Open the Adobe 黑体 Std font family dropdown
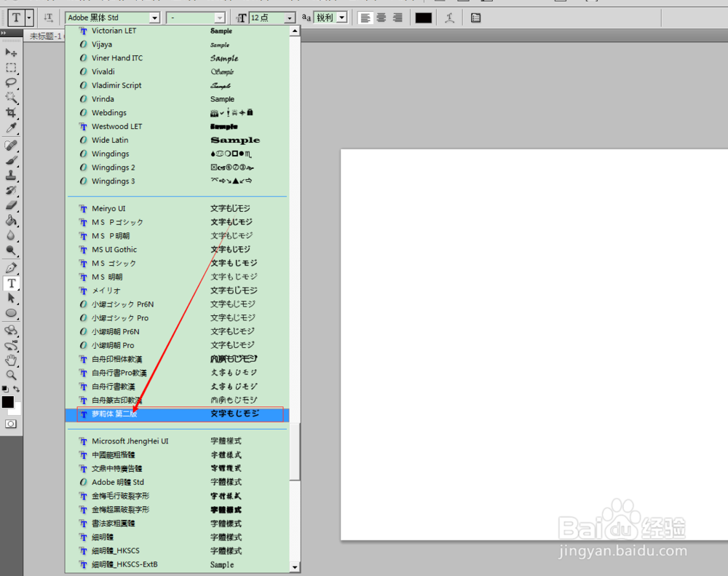This screenshot has height=576, width=728. pos(154,17)
